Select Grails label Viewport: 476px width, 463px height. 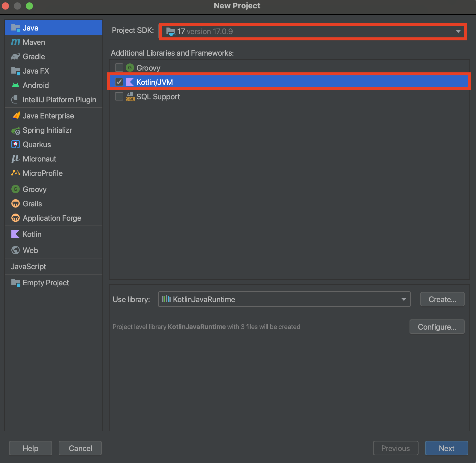pos(32,204)
